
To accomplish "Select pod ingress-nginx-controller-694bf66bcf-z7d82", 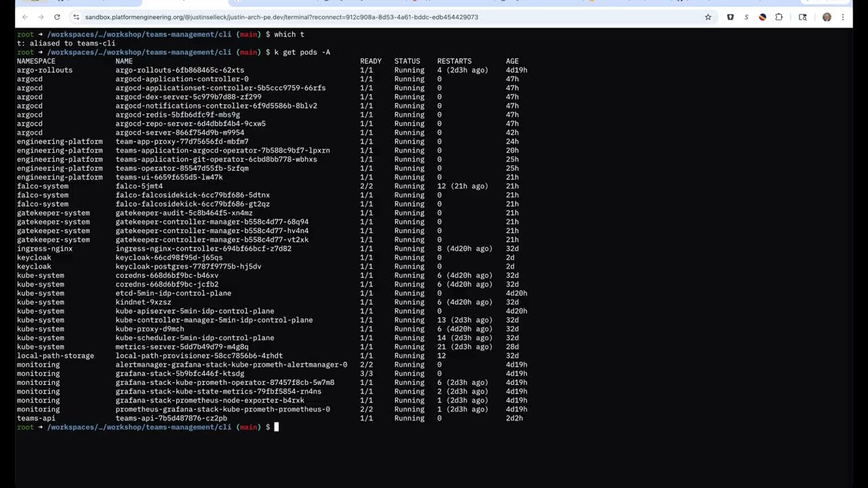I will click(x=203, y=249).
